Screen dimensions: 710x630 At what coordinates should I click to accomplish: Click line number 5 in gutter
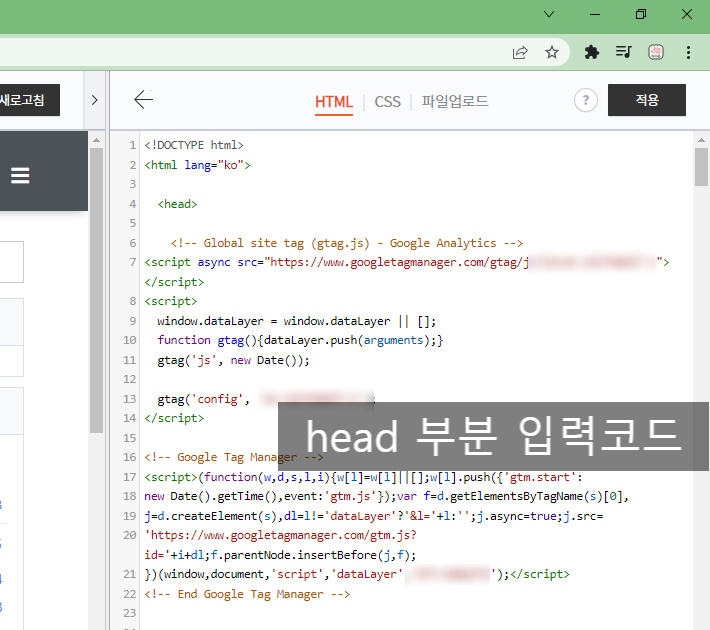(x=133, y=223)
